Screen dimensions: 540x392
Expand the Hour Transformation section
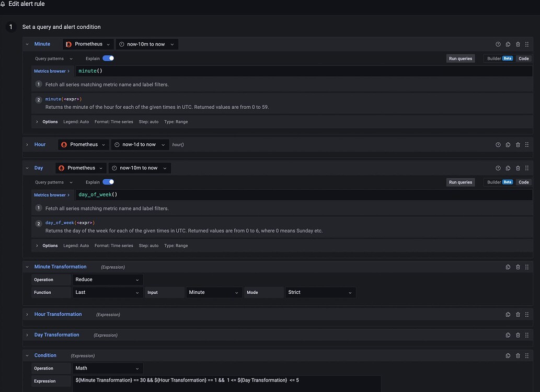click(x=27, y=314)
